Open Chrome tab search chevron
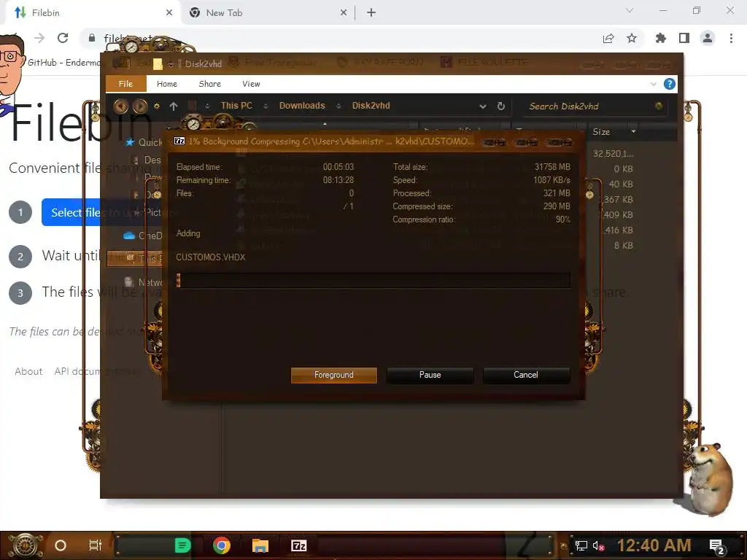 (x=630, y=10)
